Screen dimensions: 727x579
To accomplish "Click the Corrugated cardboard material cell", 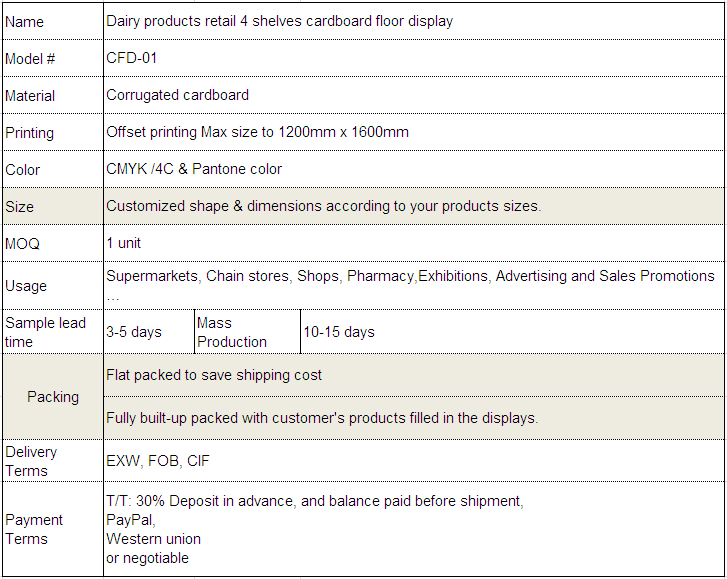I will click(178, 95).
